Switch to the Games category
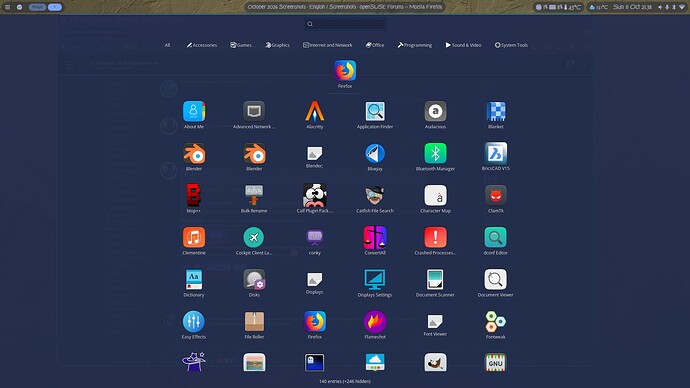The image size is (690, 388). coord(241,45)
